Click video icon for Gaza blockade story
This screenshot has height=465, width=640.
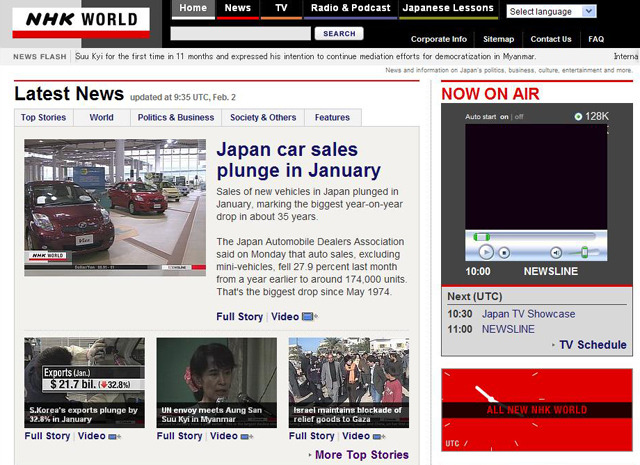coord(379,437)
